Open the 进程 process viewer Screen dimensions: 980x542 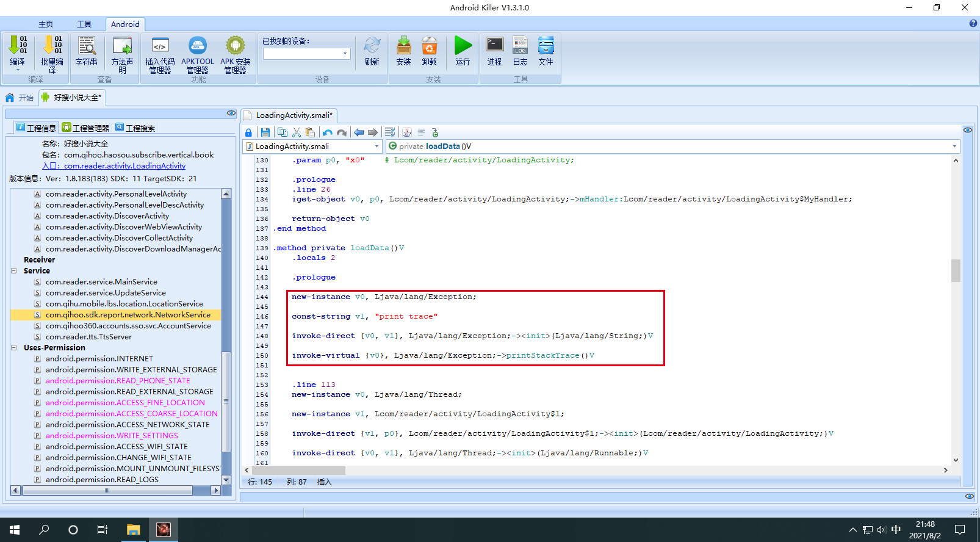click(x=495, y=46)
